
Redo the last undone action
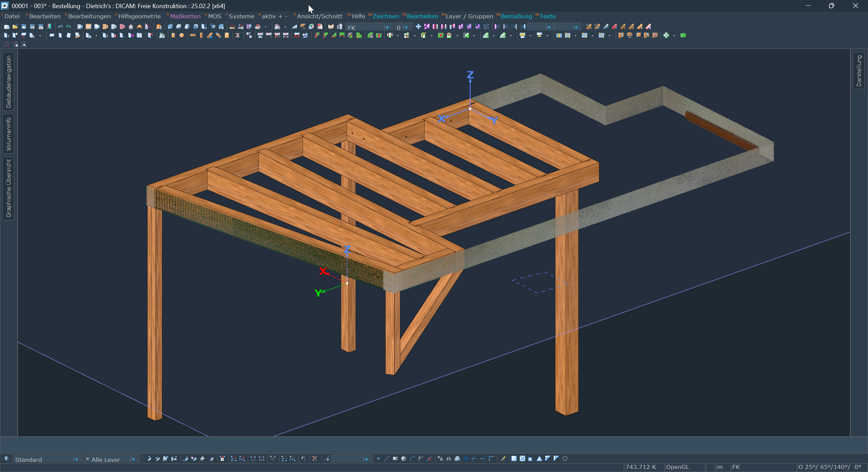pos(68,26)
